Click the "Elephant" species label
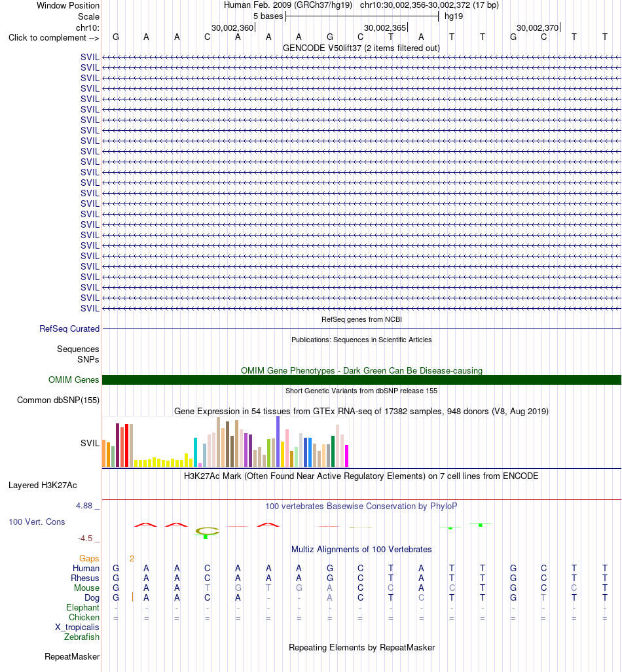 click(82, 607)
